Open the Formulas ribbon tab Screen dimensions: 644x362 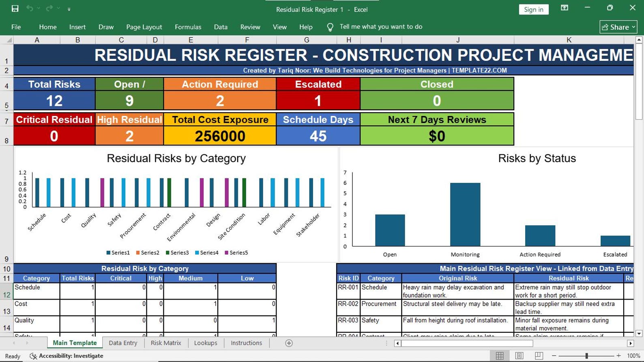click(x=188, y=27)
